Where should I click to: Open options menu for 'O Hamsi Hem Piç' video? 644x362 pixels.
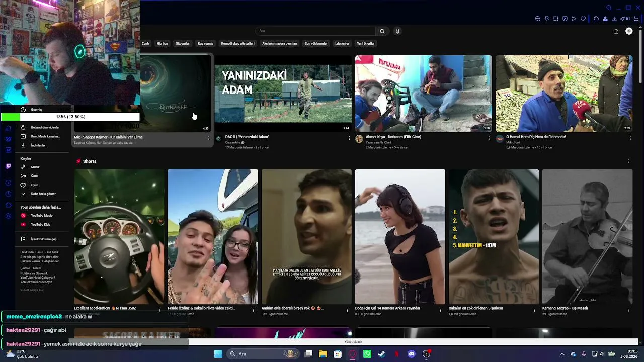[630, 138]
